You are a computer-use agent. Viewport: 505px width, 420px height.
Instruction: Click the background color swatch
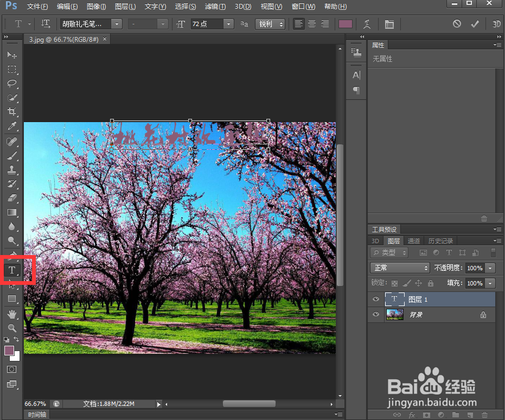16,358
